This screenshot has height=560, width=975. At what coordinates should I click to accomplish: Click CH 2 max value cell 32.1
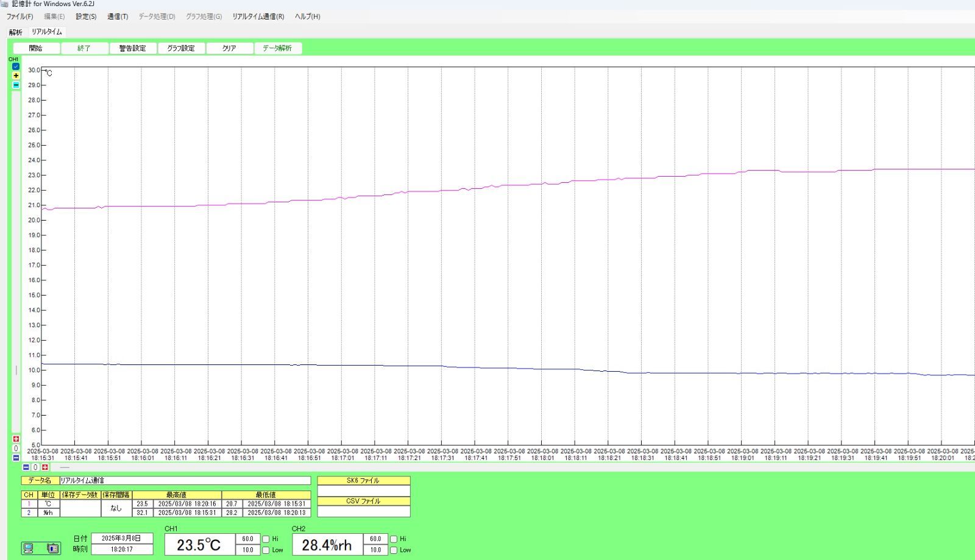click(x=142, y=513)
